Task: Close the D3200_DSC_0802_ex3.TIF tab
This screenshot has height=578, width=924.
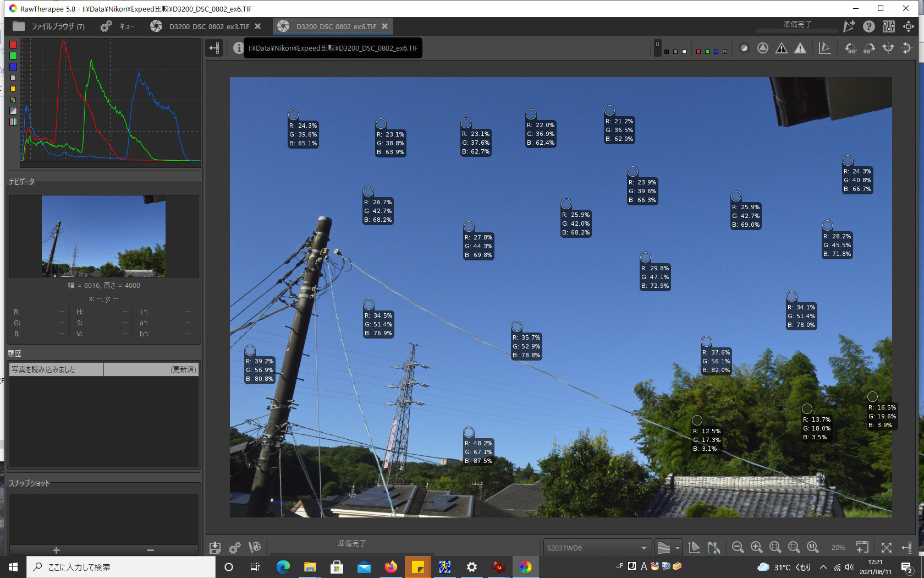Action: pyautogui.click(x=257, y=26)
